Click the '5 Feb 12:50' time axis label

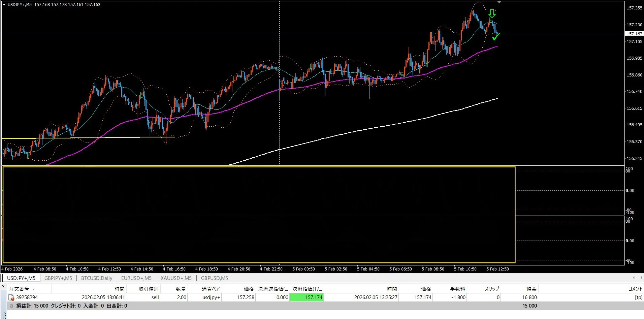tap(497, 269)
